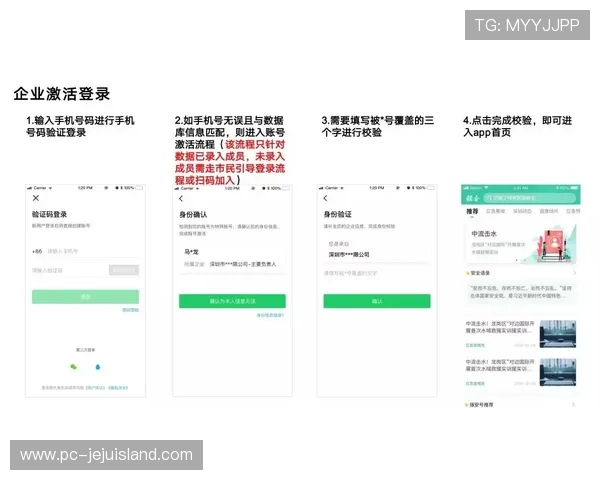
Task: Tap the back arrow on 身份确认 screen
Action: tap(181, 199)
